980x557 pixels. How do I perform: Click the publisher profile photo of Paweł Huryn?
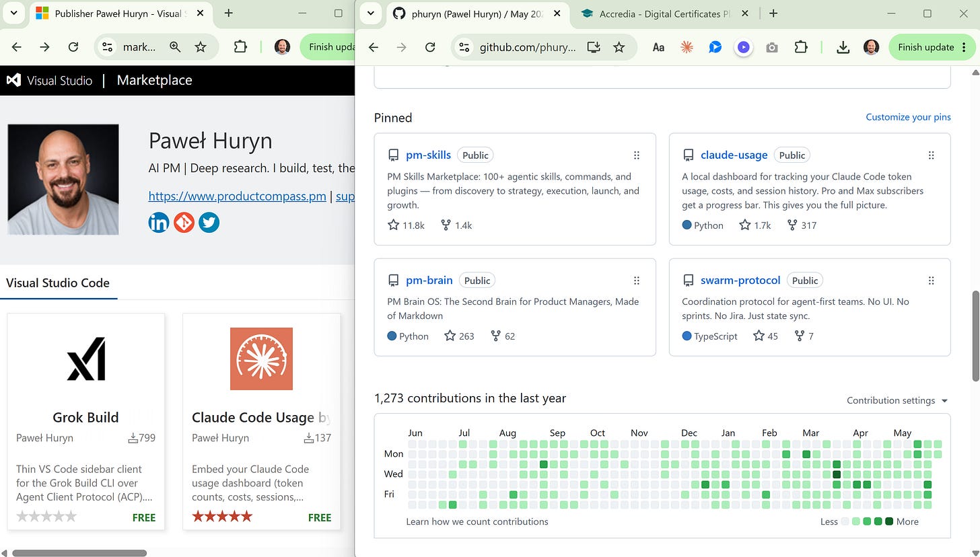tap(63, 179)
